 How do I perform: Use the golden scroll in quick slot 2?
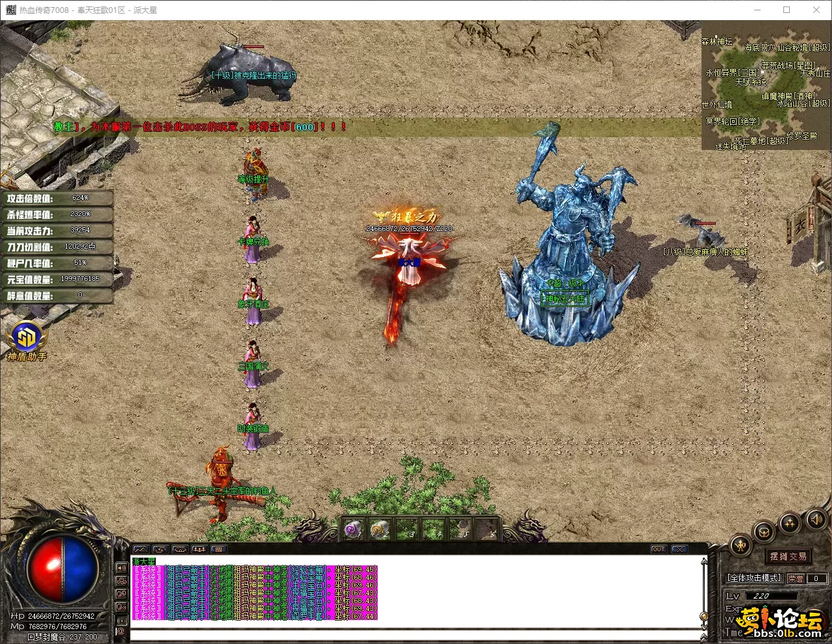click(x=380, y=529)
